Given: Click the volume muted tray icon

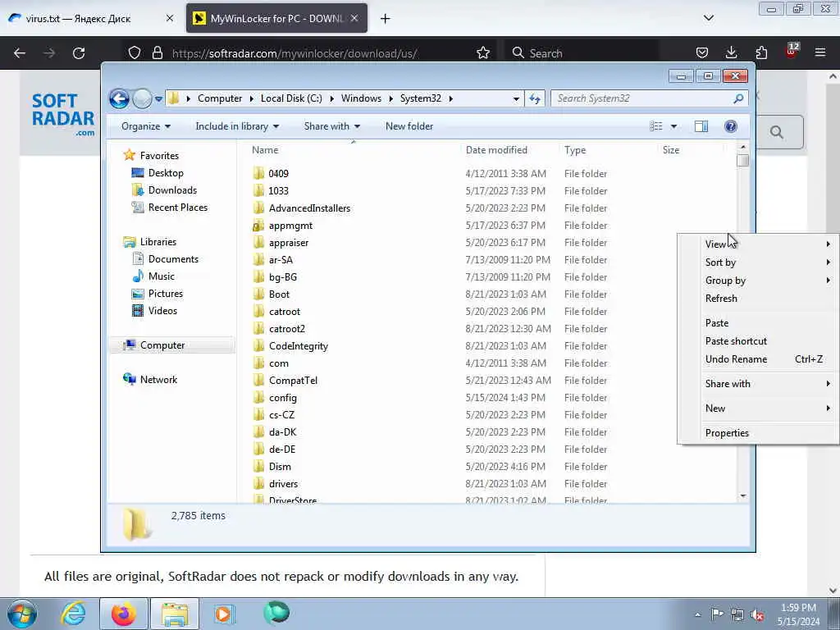Looking at the screenshot, I should coord(757,615).
